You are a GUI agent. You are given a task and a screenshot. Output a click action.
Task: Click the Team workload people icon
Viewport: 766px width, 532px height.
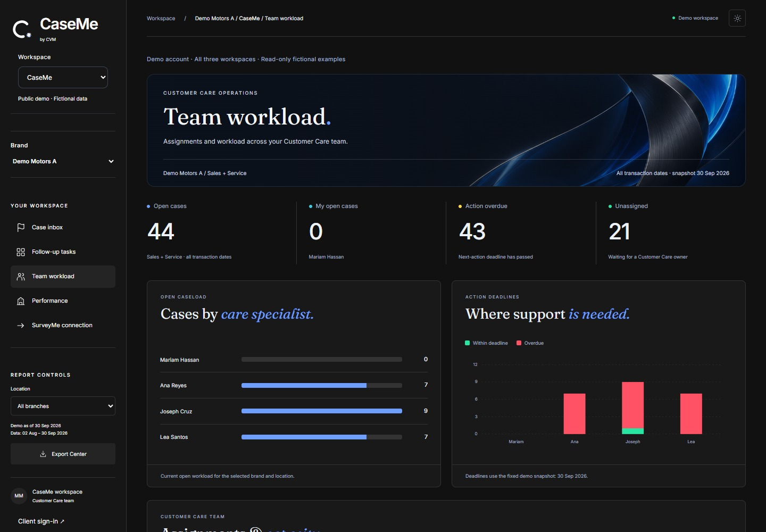click(x=21, y=277)
